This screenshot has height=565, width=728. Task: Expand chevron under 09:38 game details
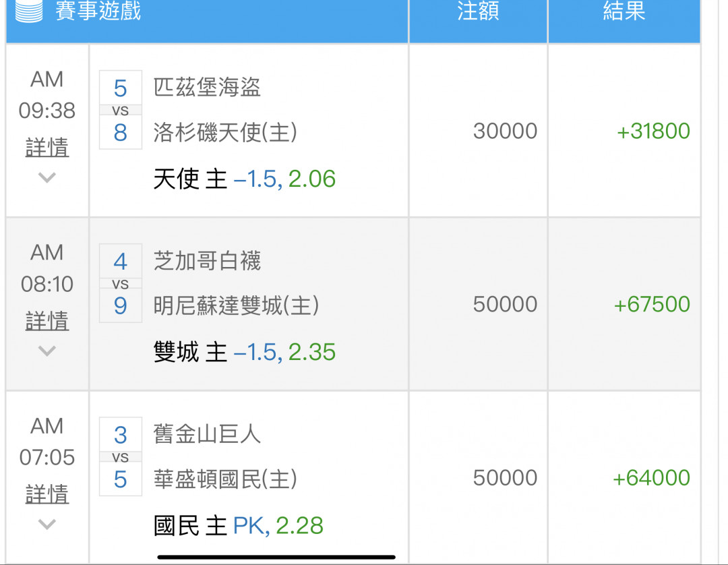[47, 177]
